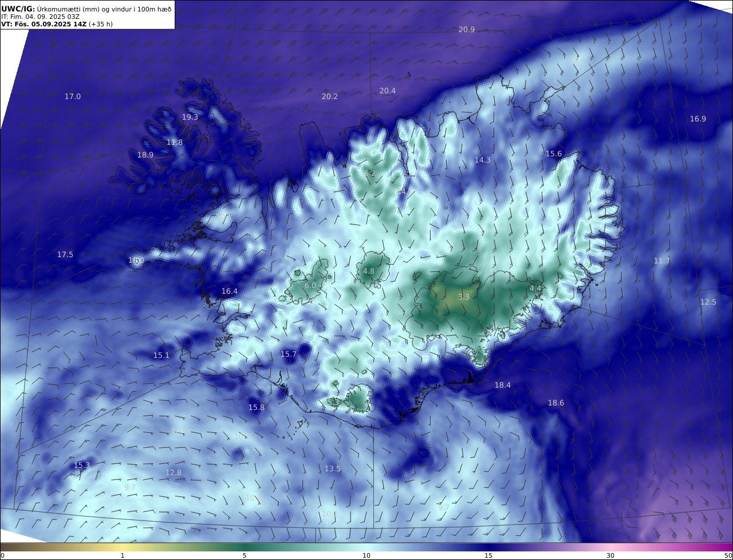Image resolution: width=733 pixels, height=560 pixels.
Task: Click the 12.5 value on the map
Action: point(708,302)
